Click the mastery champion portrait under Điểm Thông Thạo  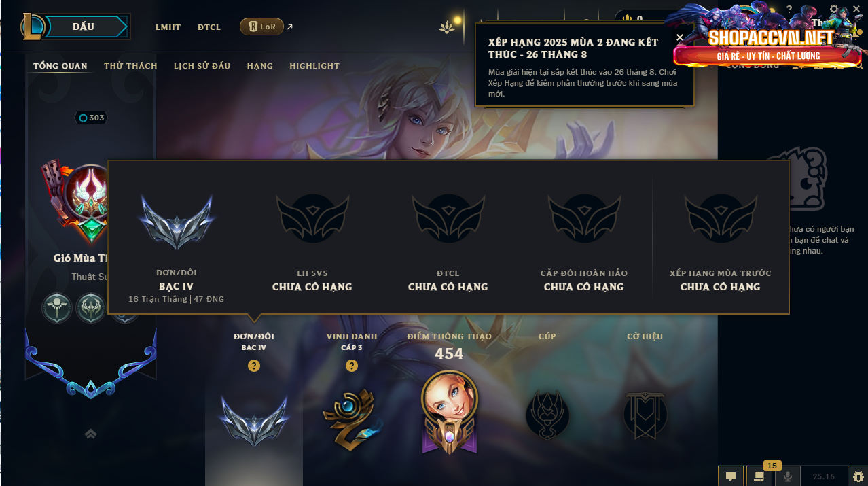pyautogui.click(x=449, y=412)
